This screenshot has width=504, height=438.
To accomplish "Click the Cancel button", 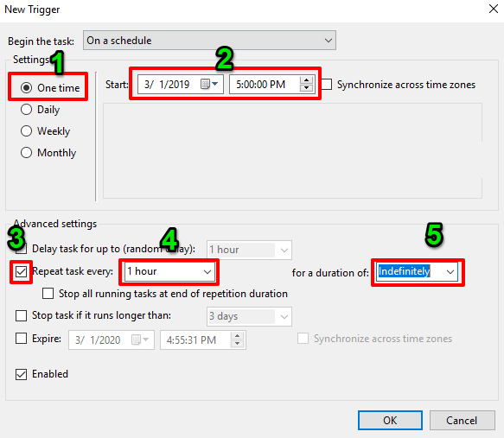I will tap(462, 421).
